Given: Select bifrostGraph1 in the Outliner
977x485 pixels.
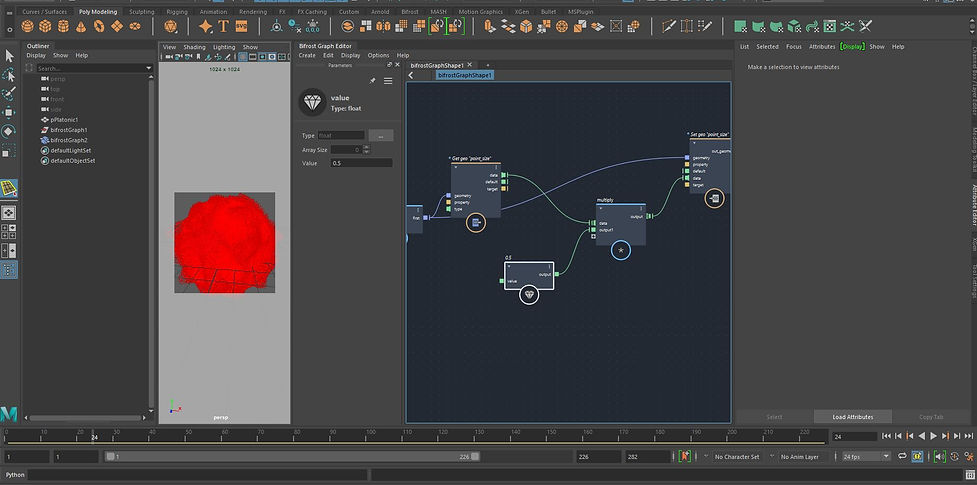Looking at the screenshot, I should pyautogui.click(x=69, y=130).
